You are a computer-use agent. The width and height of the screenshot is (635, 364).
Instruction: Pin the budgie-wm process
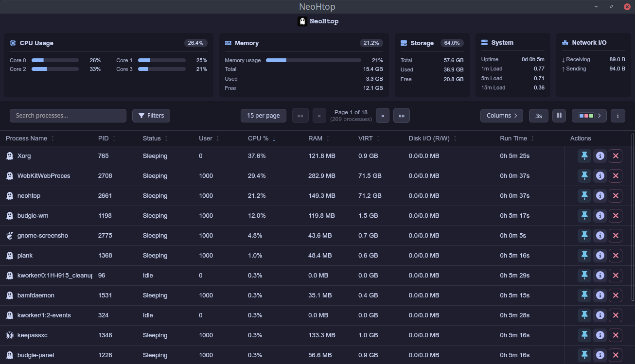(584, 216)
